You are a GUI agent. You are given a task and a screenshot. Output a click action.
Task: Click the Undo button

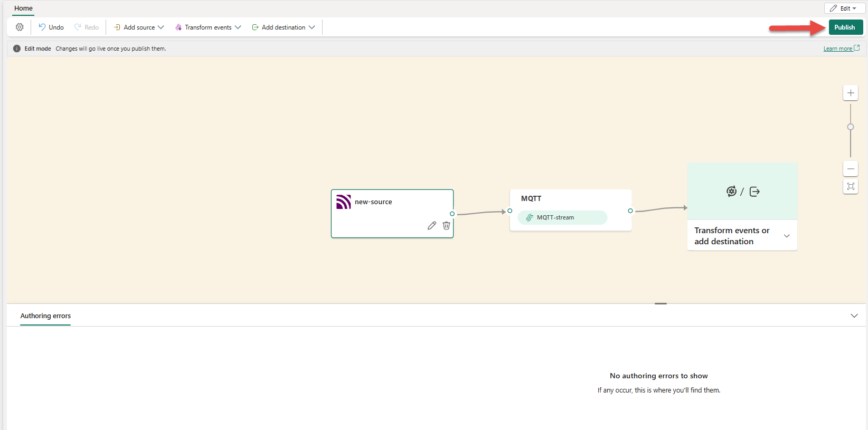pos(51,27)
